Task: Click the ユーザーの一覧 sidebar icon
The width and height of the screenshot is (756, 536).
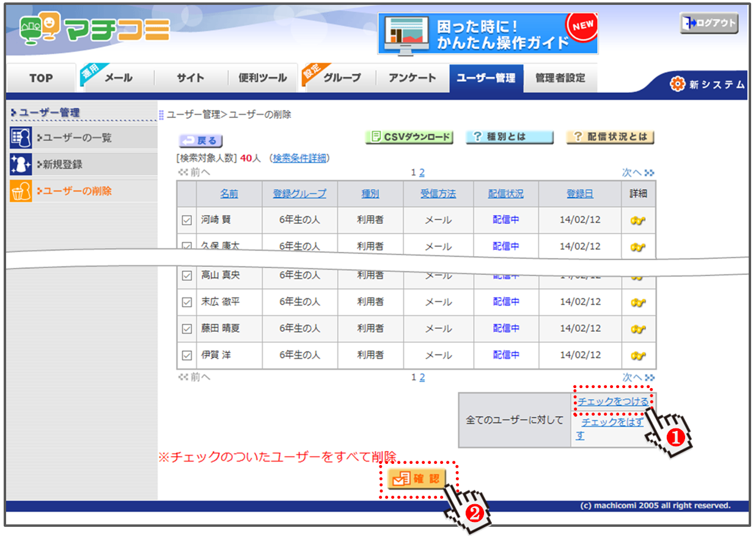Action: (21, 138)
